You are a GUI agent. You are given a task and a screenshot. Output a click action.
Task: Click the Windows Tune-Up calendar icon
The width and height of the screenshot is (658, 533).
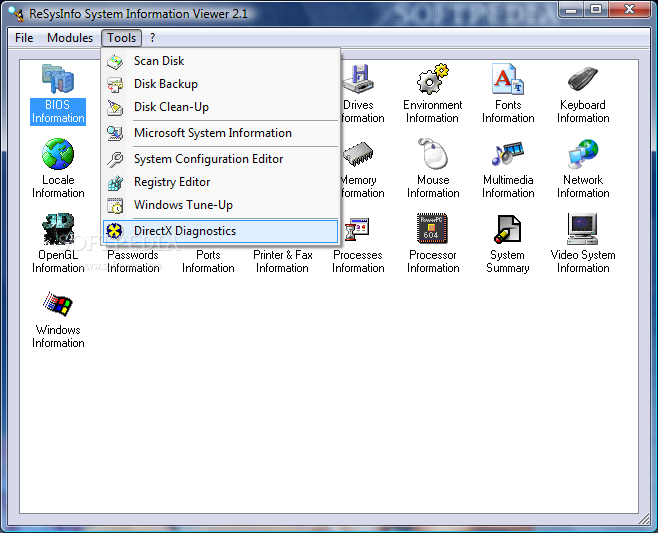(115, 206)
